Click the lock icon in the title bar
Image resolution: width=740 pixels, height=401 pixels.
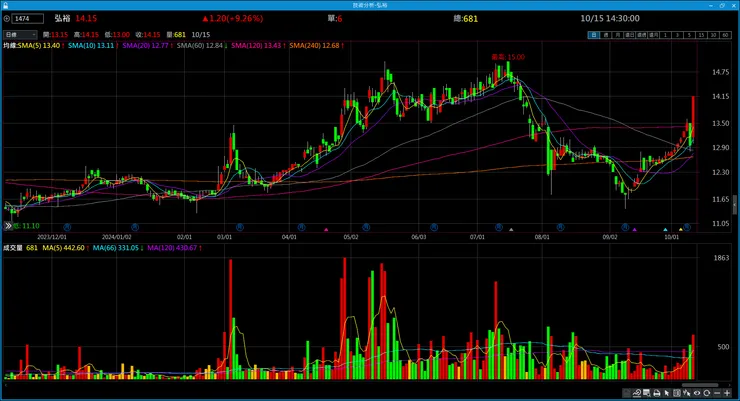(x=6, y=5)
